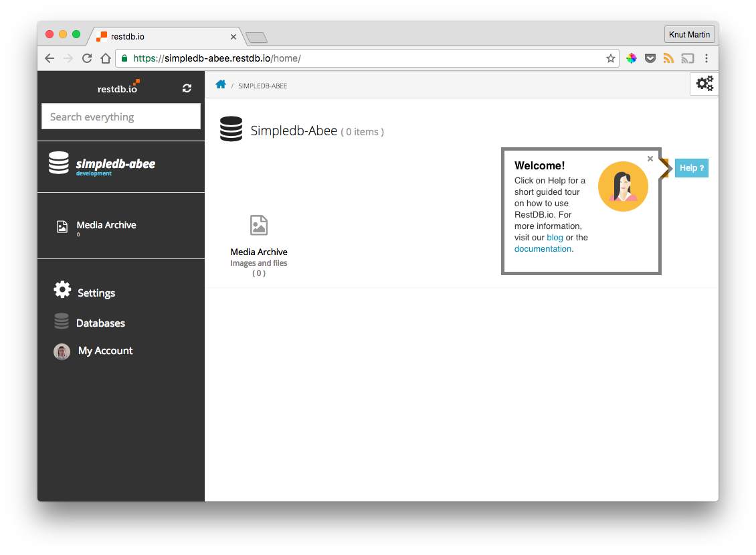Reload the page with the refresh icon
This screenshot has width=756, height=555.
click(87, 58)
